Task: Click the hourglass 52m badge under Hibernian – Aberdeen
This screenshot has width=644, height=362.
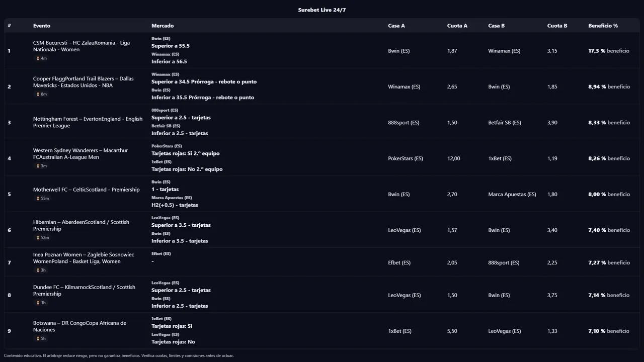Action: 42,238
